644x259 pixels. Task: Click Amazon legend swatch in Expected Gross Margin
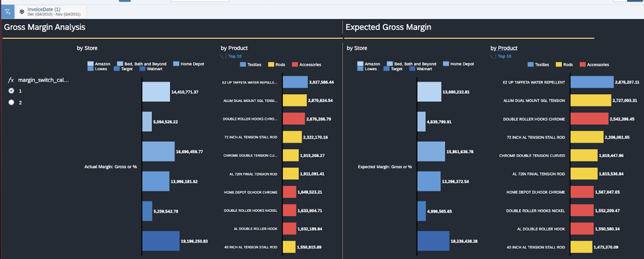point(360,64)
